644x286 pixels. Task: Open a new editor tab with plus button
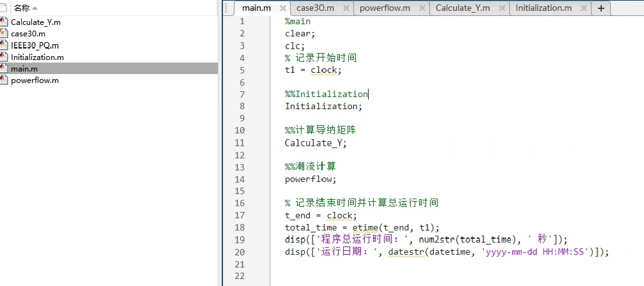tap(601, 8)
